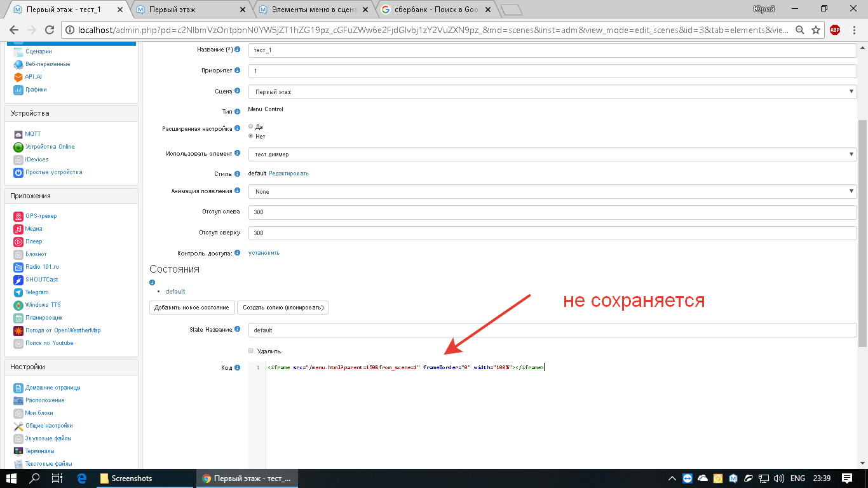Open the Плеер application icon
The height and width of the screenshot is (488, 868).
[x=18, y=241]
